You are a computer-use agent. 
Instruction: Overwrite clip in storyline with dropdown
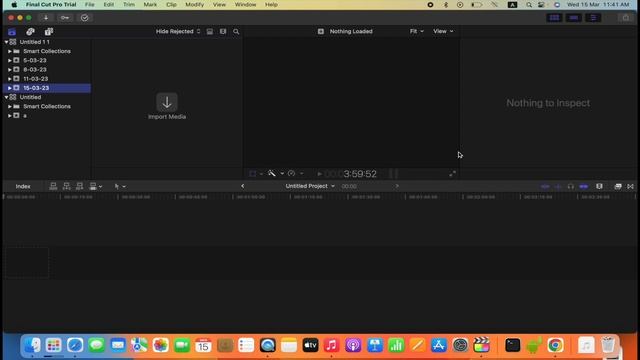pyautogui.click(x=96, y=187)
